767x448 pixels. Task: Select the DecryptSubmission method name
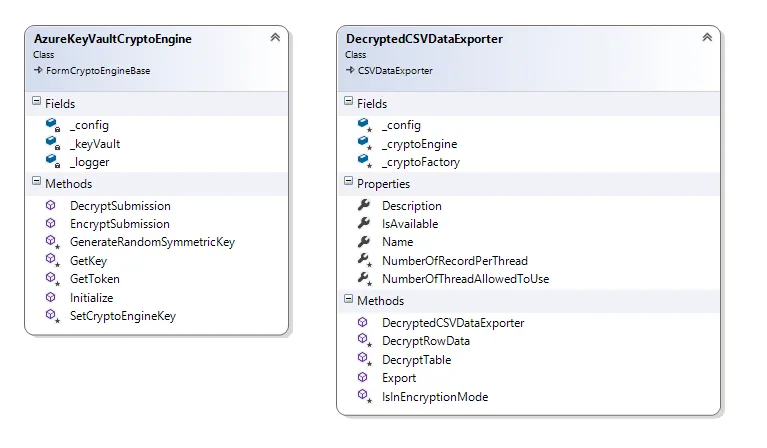(120, 206)
